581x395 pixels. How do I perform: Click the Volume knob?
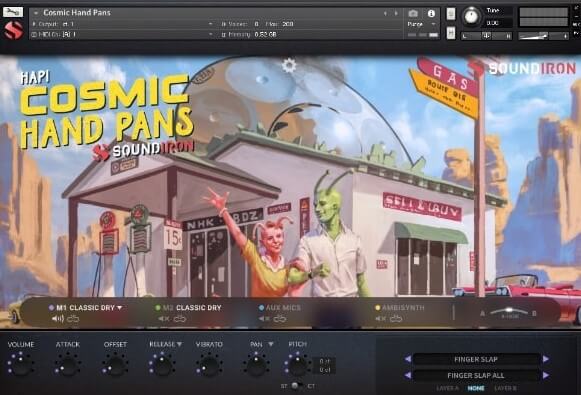click(x=21, y=365)
